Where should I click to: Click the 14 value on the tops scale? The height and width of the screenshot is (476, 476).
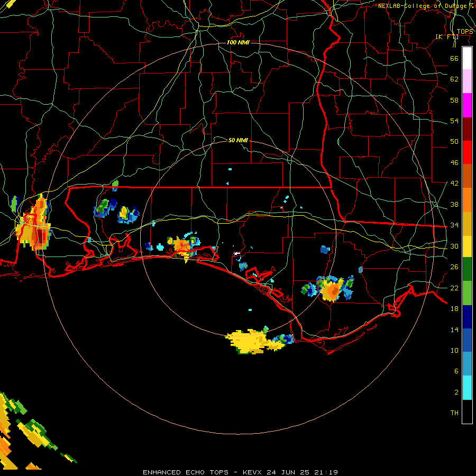coord(454,329)
